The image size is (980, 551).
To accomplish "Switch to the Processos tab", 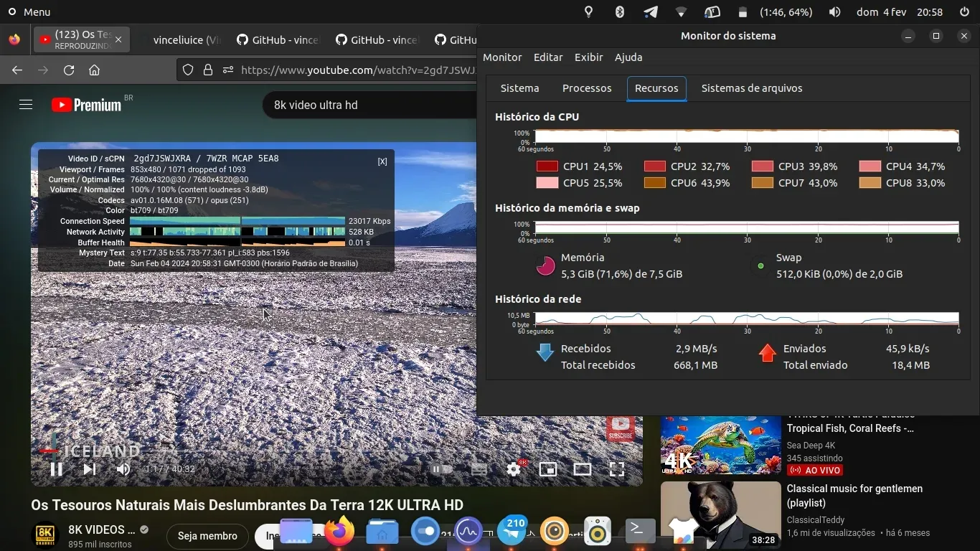I will coord(586,88).
